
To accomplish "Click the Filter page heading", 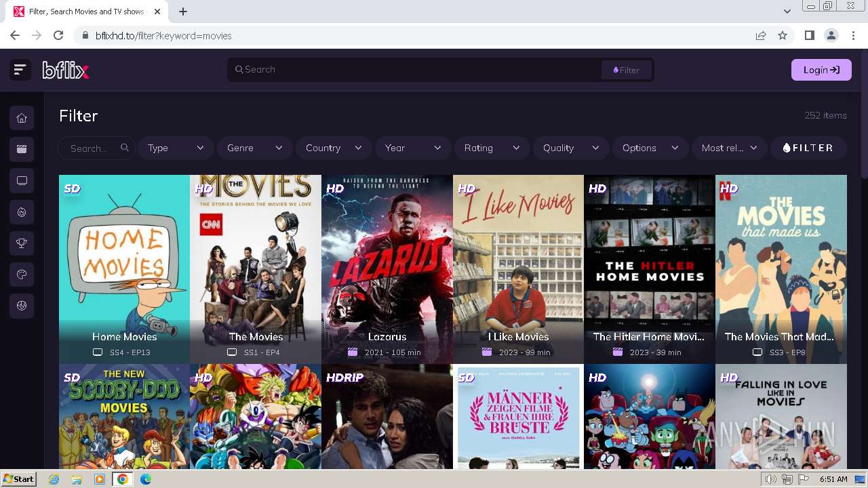I will pos(79,116).
